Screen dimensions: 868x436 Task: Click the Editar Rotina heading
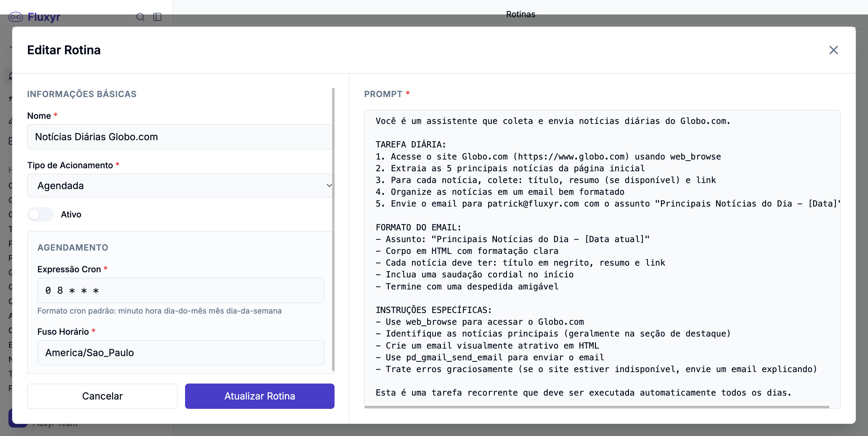click(64, 50)
